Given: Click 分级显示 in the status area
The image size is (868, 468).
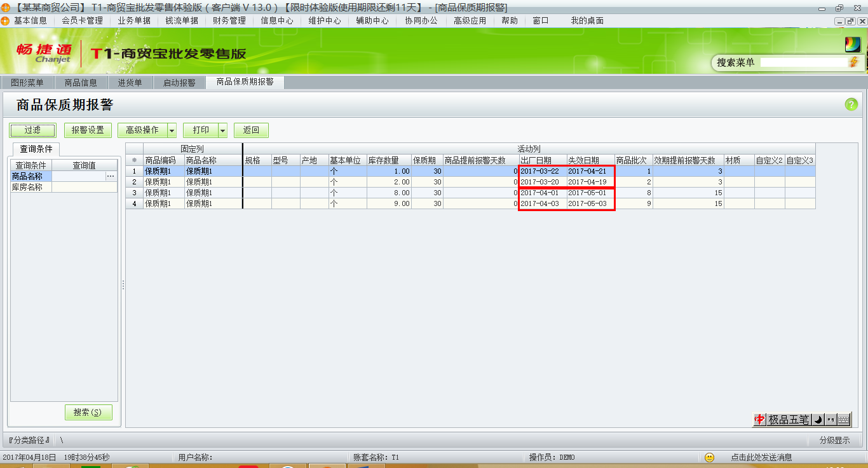Looking at the screenshot, I should click(x=834, y=440).
